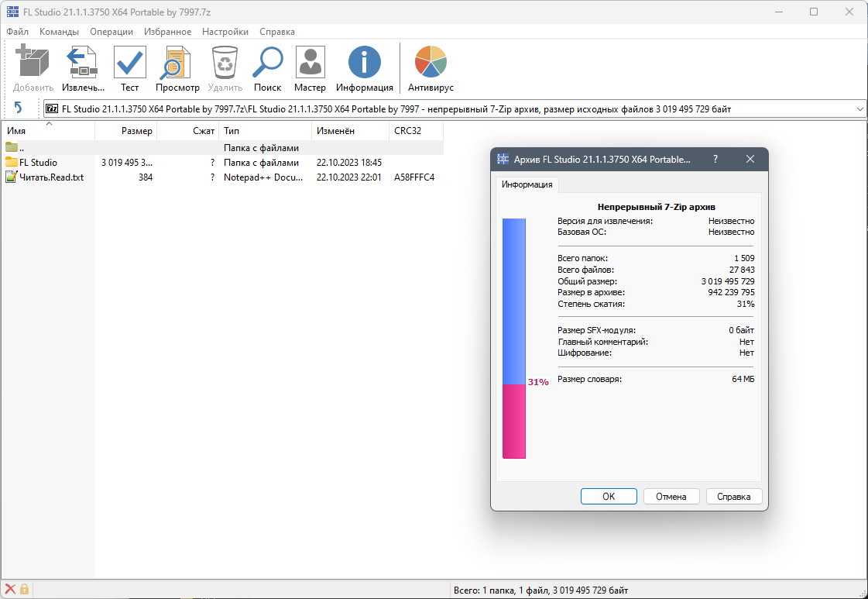This screenshot has width=868, height=599.
Task: Click the Общий размер value 3 019 495 729
Action: 727,281
